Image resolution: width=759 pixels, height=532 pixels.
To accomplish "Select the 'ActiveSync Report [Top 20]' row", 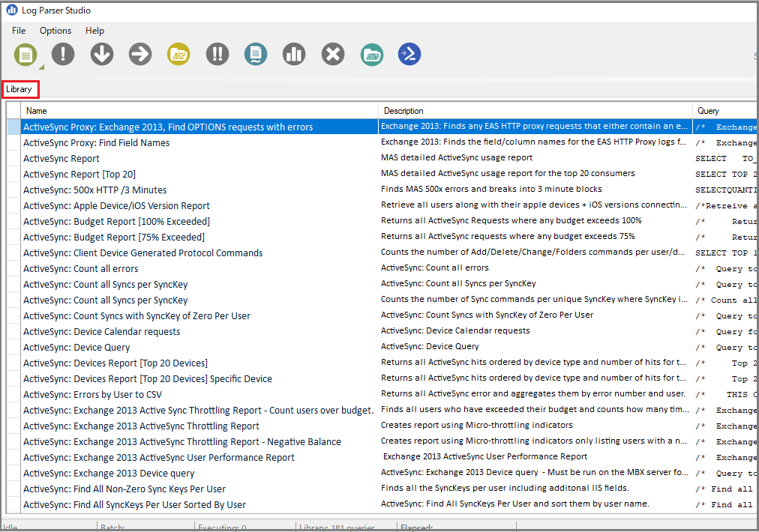I will coord(79,174).
